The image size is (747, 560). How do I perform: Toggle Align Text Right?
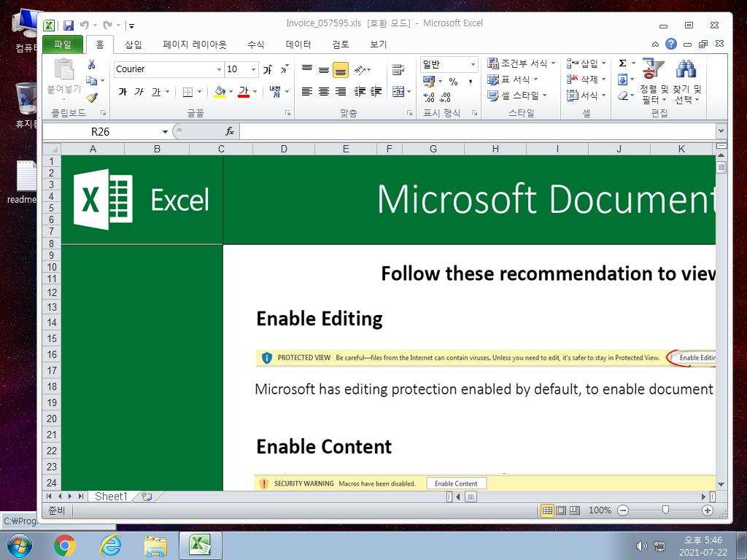click(340, 91)
